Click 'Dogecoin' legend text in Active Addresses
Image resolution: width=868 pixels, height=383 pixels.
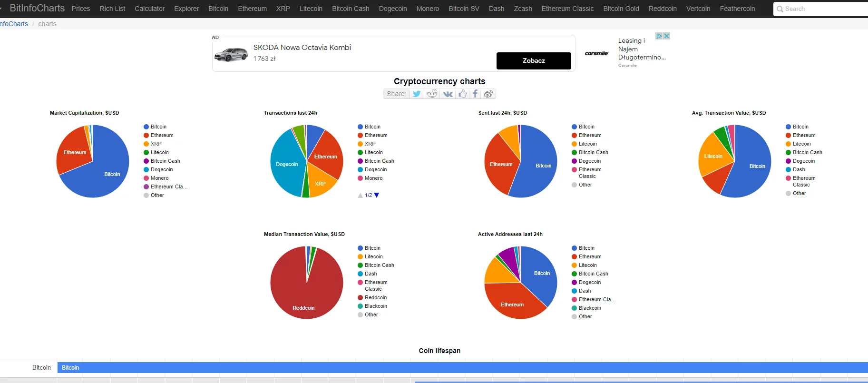(x=590, y=283)
